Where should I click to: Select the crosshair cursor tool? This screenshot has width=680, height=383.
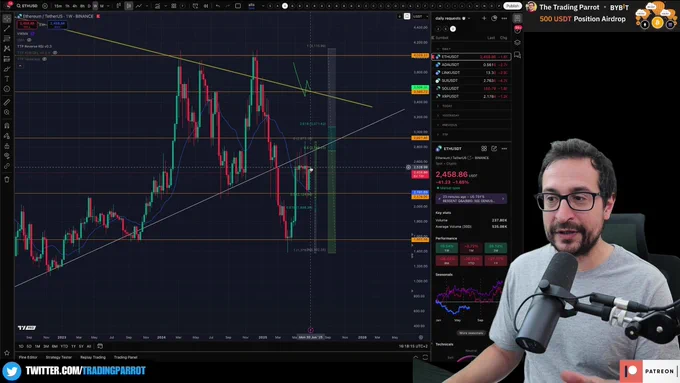click(7, 19)
